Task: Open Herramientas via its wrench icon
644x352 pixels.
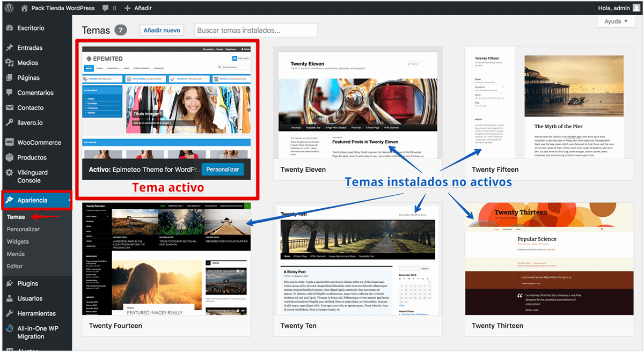Action: 10,313
